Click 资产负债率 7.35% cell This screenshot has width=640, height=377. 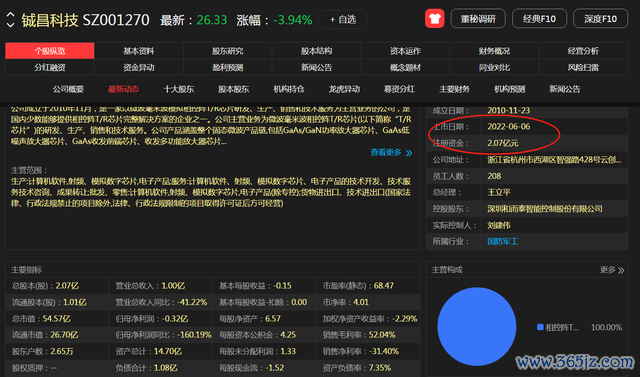point(369,368)
